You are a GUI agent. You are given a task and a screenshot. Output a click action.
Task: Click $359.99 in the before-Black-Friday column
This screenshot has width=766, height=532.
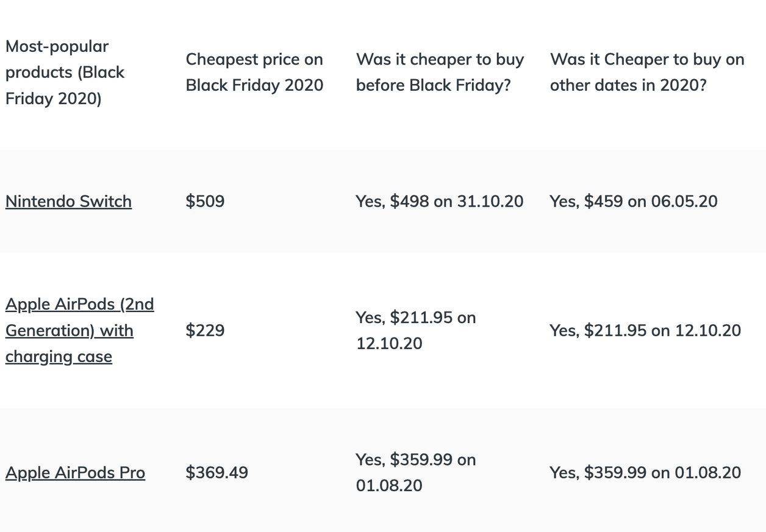(421, 459)
